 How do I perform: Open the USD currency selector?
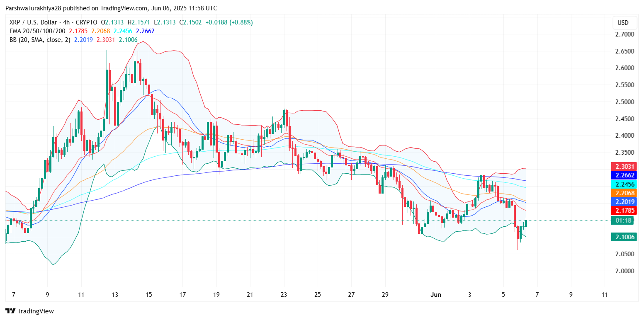(x=623, y=22)
